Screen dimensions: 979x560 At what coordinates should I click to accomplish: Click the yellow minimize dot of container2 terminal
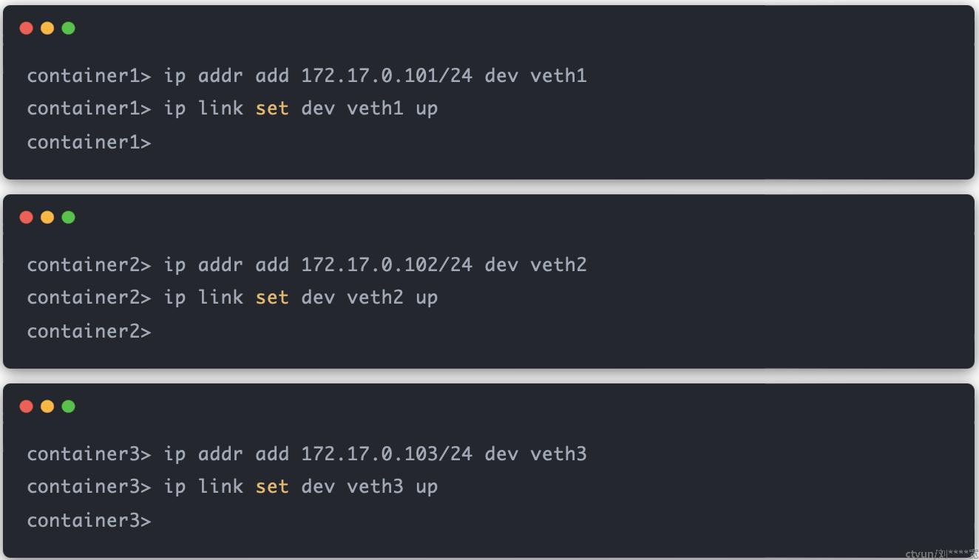click(x=47, y=217)
